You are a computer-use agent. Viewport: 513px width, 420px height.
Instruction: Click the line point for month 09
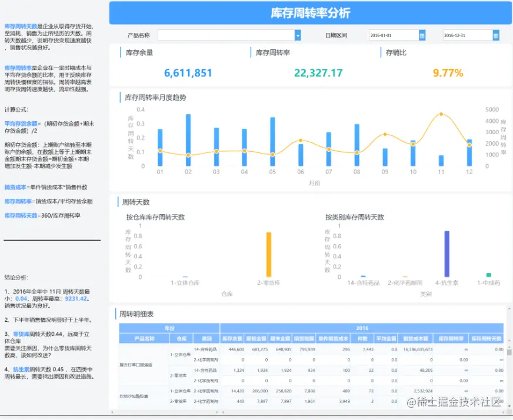(x=385, y=134)
